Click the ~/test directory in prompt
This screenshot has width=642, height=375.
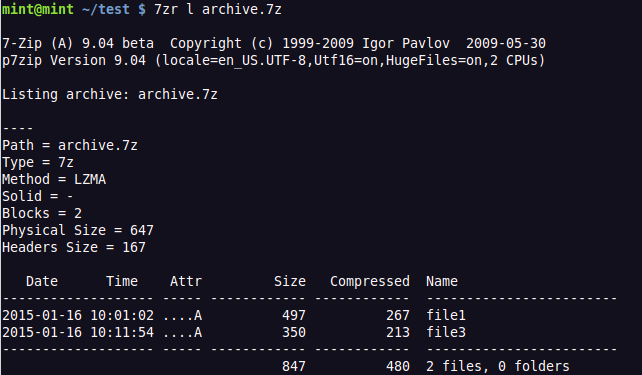coord(106,9)
